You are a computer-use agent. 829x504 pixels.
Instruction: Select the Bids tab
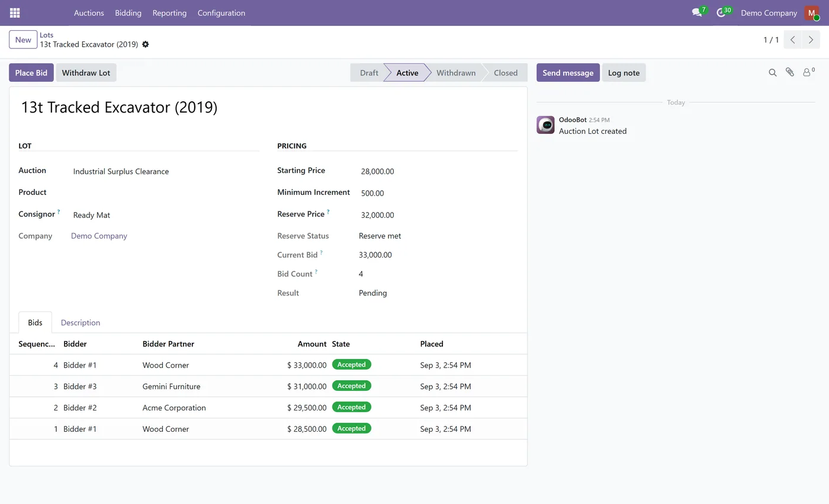35,322
